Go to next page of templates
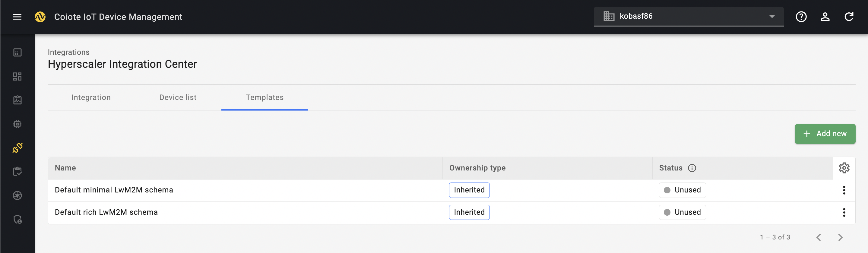The width and height of the screenshot is (868, 253). tap(840, 237)
